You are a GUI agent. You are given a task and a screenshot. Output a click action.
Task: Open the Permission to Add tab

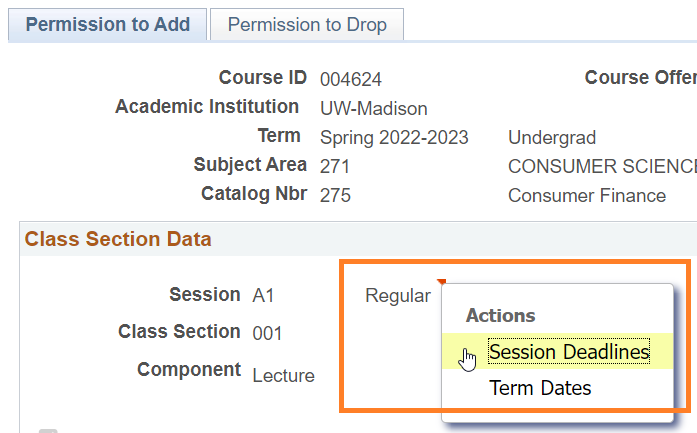click(108, 25)
